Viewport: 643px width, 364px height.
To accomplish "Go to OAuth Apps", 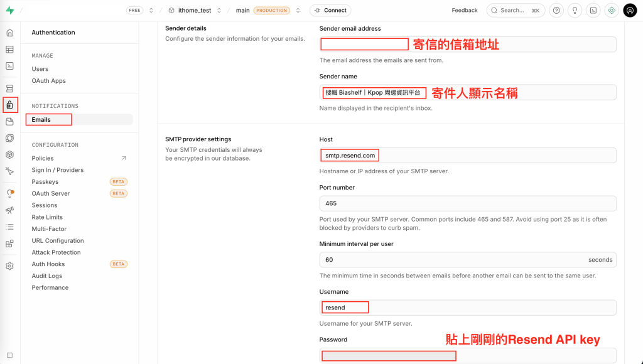I will [x=48, y=81].
